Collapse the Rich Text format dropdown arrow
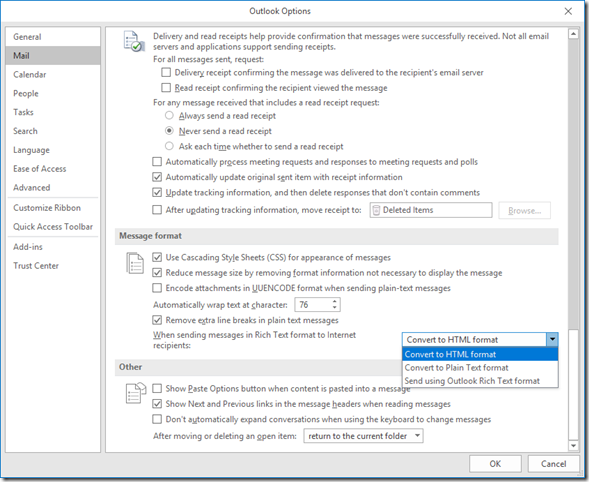589x482 pixels. 552,340
